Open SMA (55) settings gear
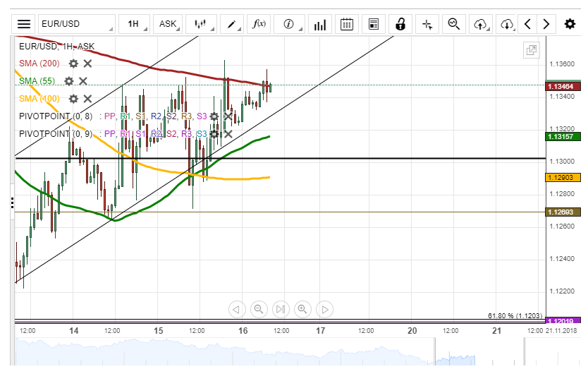This screenshot has height=369, width=588. pyautogui.click(x=69, y=81)
